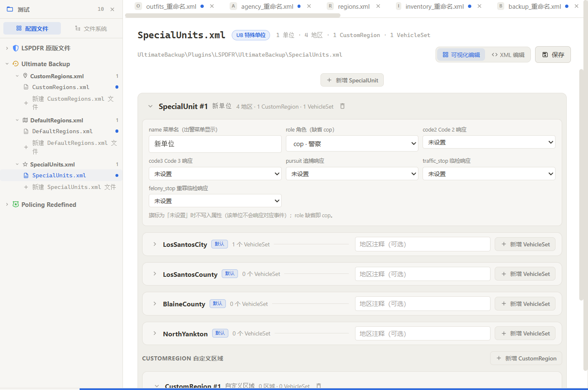Collapse the DefaultRegions.xml group chevron
The height and width of the screenshot is (390, 588).
17,120
